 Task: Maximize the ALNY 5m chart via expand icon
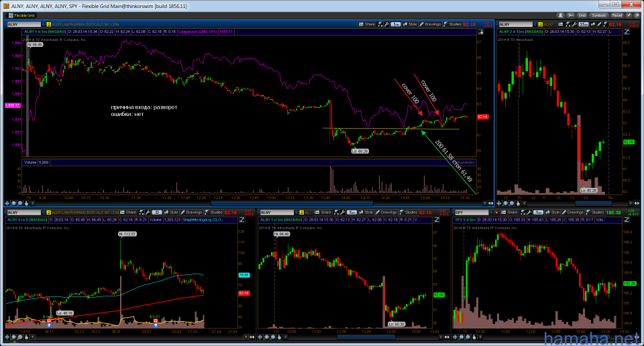coord(437,219)
